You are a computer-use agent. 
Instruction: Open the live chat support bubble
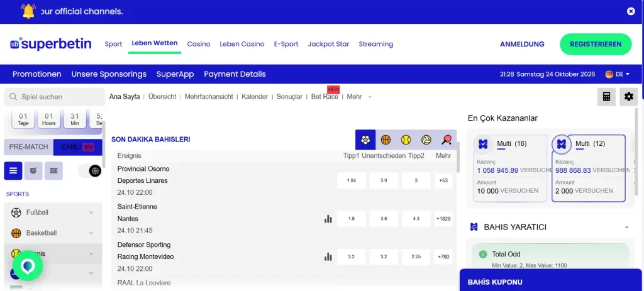pyautogui.click(x=28, y=266)
